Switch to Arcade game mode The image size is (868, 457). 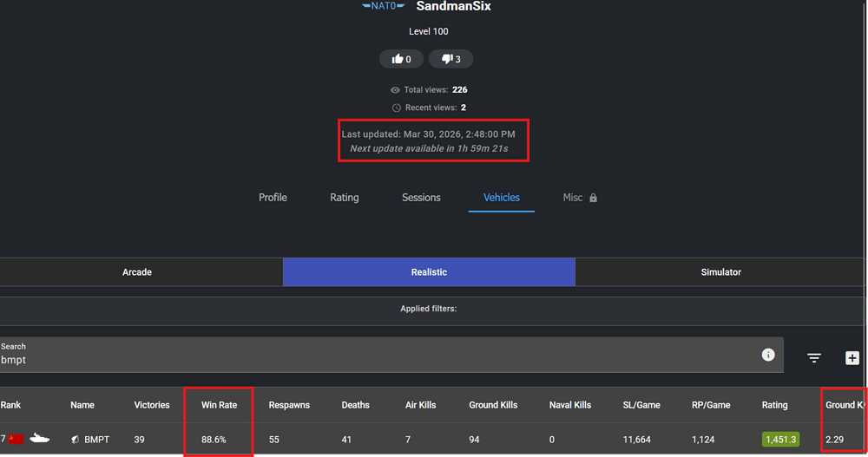(137, 272)
